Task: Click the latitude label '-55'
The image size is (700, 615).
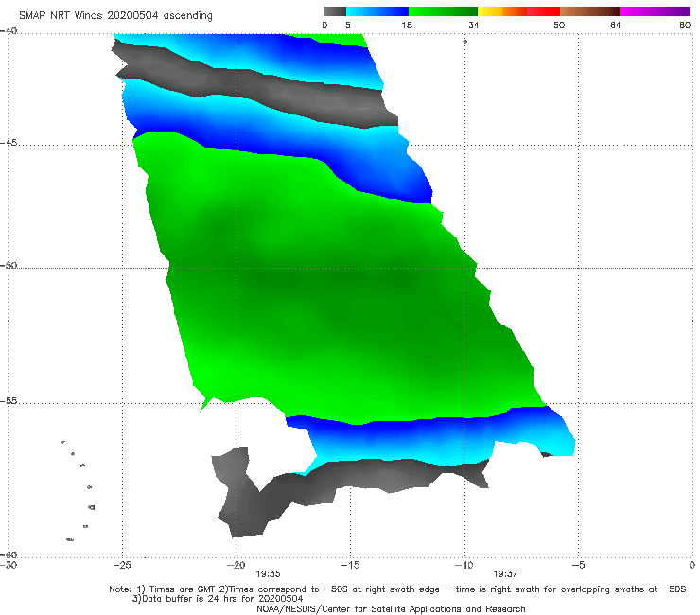Action: tap(9, 401)
